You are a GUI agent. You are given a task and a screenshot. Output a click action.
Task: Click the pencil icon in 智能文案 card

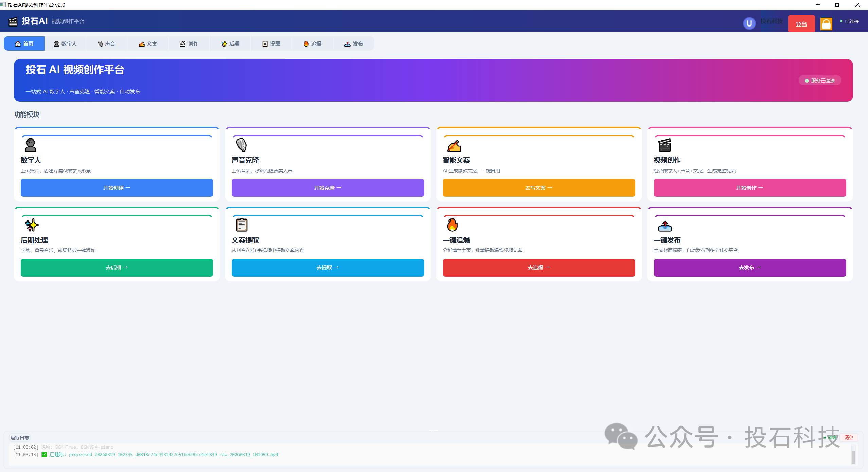coord(454,146)
